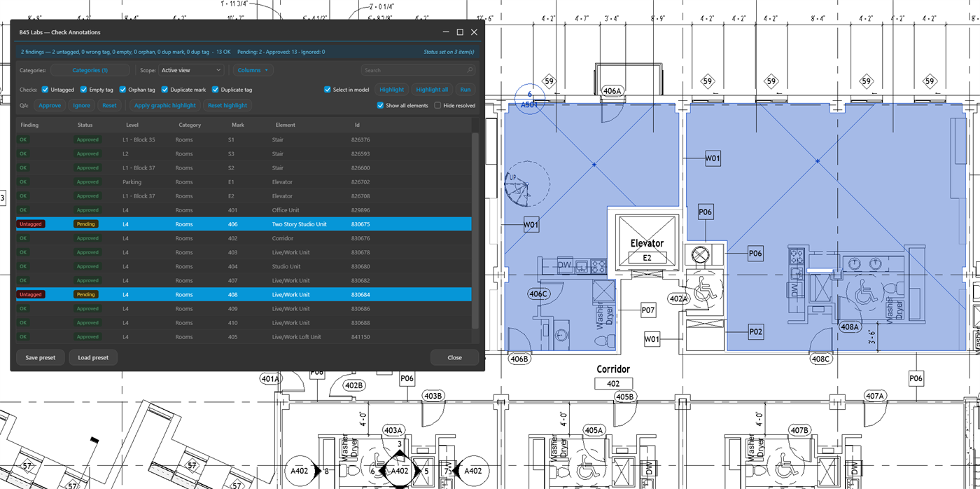Click the P02 wall tag
This screenshot has width=980, height=489.
click(x=755, y=332)
